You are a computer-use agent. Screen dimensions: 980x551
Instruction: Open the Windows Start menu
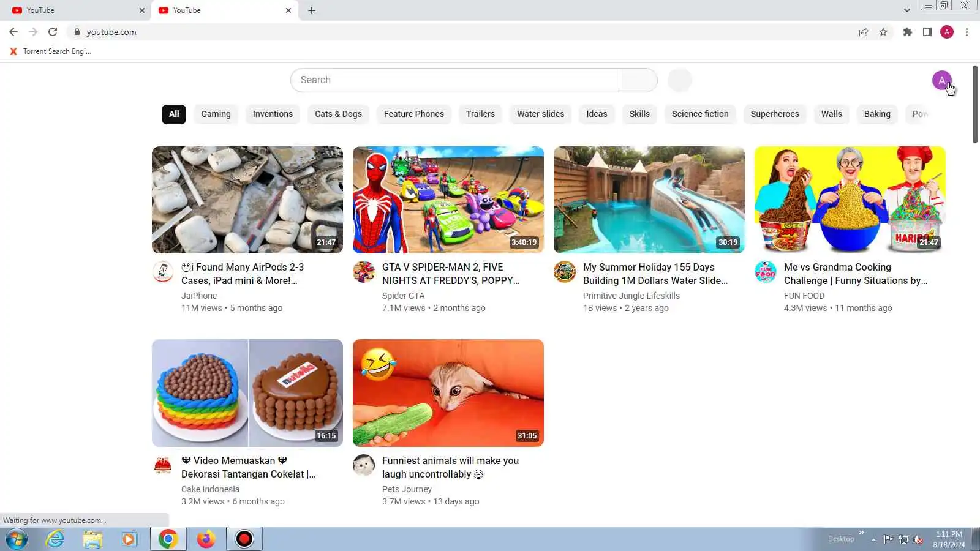click(x=17, y=539)
